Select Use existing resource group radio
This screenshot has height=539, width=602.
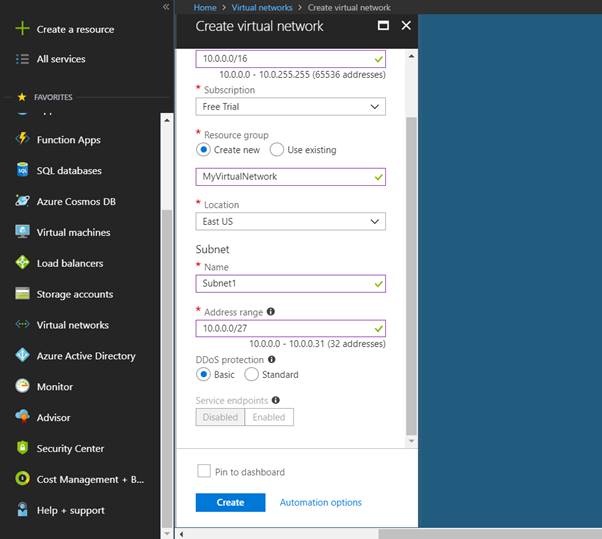[277, 149]
